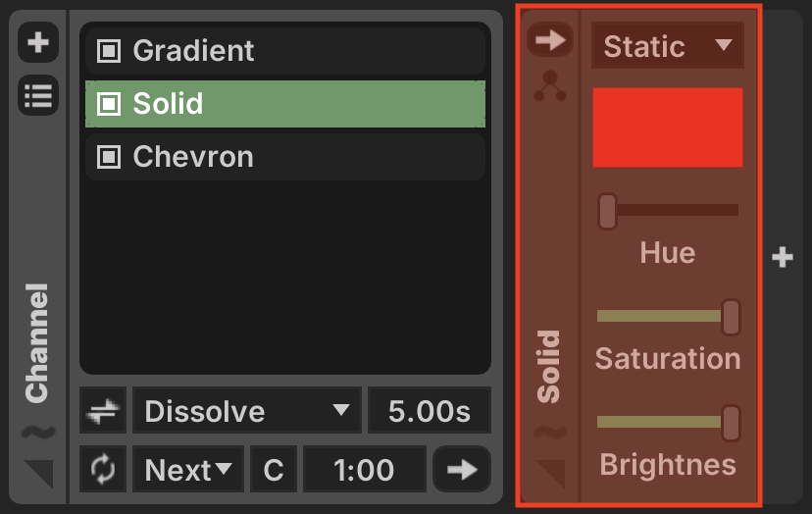Click the go-to-next pattern arrow button
Viewport: 812px width, 514px height.
click(x=462, y=469)
